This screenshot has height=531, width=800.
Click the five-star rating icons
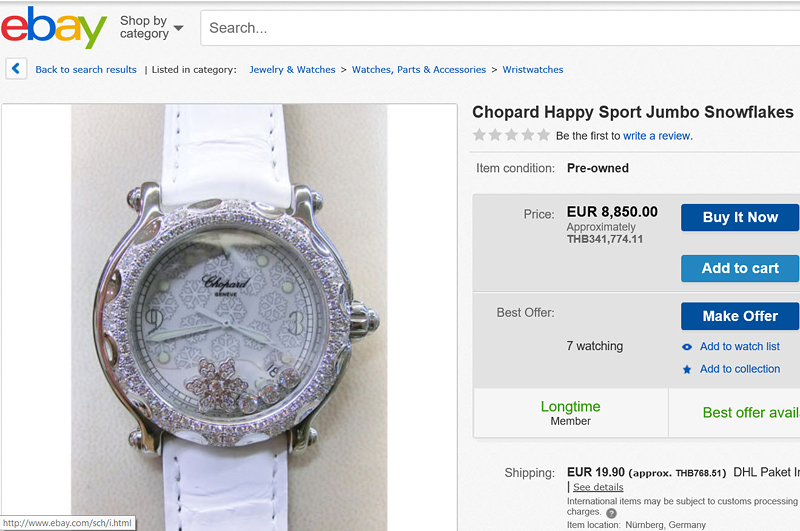coord(511,135)
